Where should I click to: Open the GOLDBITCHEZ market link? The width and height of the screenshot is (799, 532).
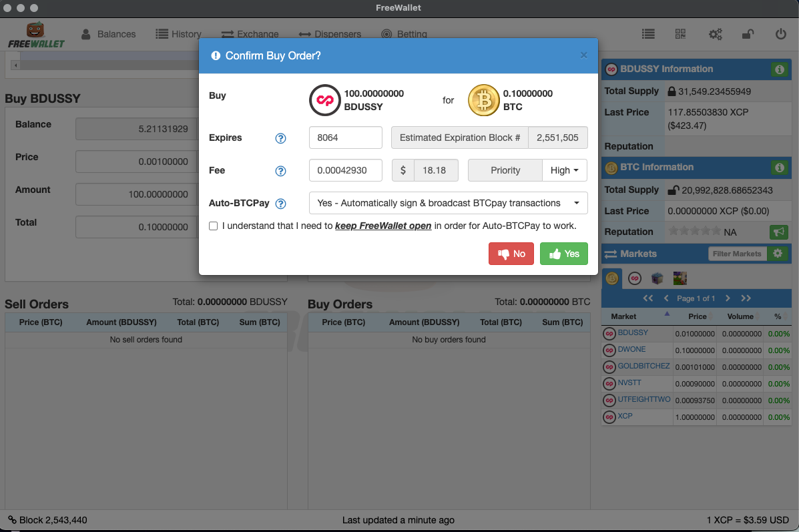pos(643,366)
